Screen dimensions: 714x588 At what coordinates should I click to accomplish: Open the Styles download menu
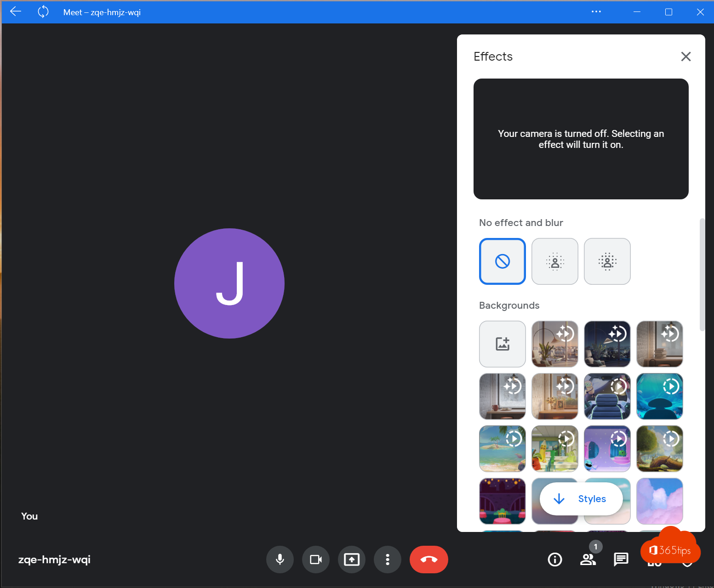coord(581,499)
